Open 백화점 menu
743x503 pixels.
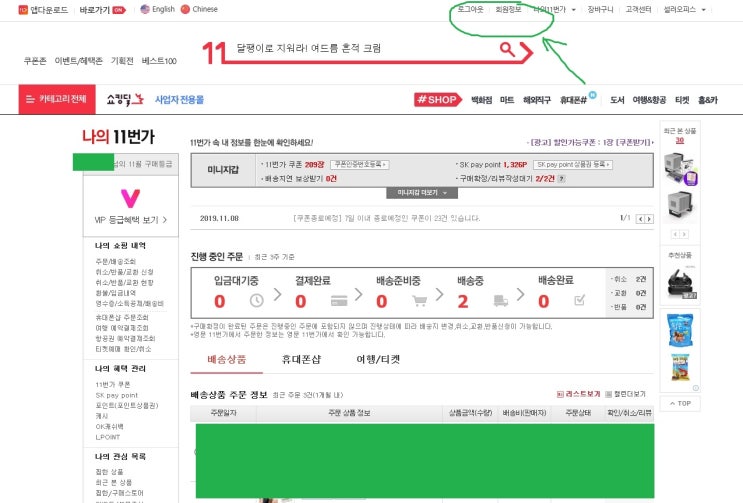(x=481, y=100)
